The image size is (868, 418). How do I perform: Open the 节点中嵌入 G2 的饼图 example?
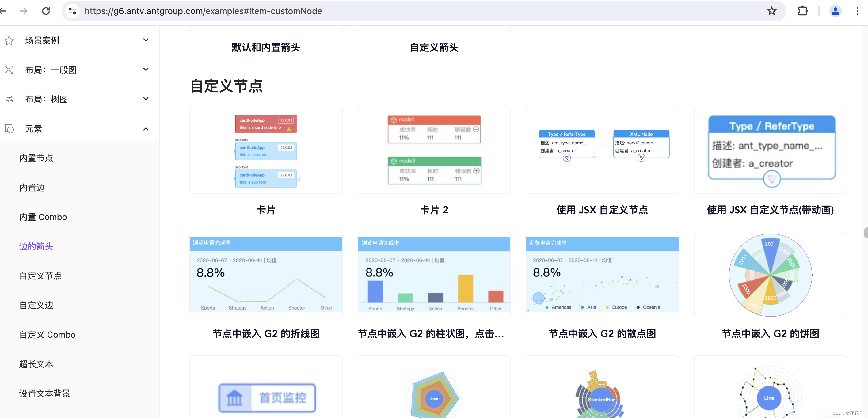[770, 275]
